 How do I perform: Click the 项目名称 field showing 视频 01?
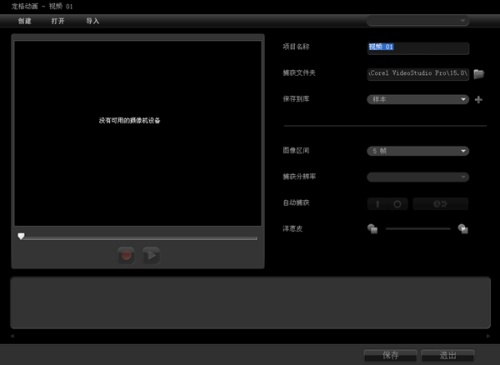click(x=418, y=48)
